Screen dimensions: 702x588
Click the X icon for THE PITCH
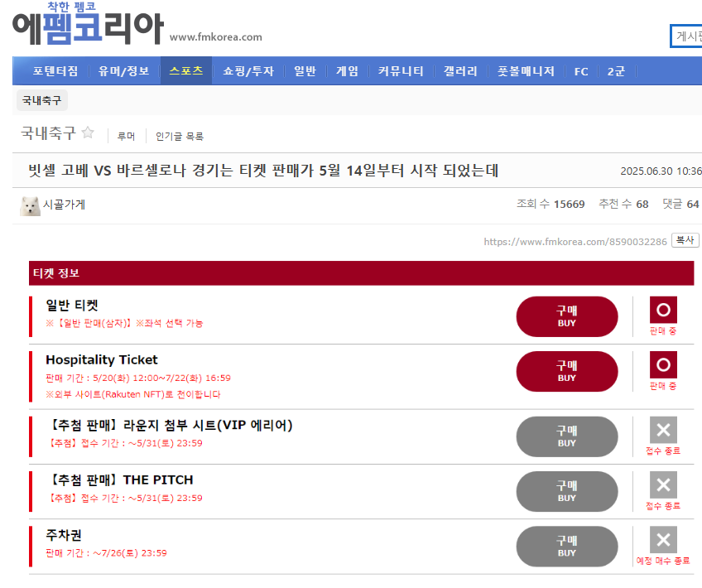[663, 485]
